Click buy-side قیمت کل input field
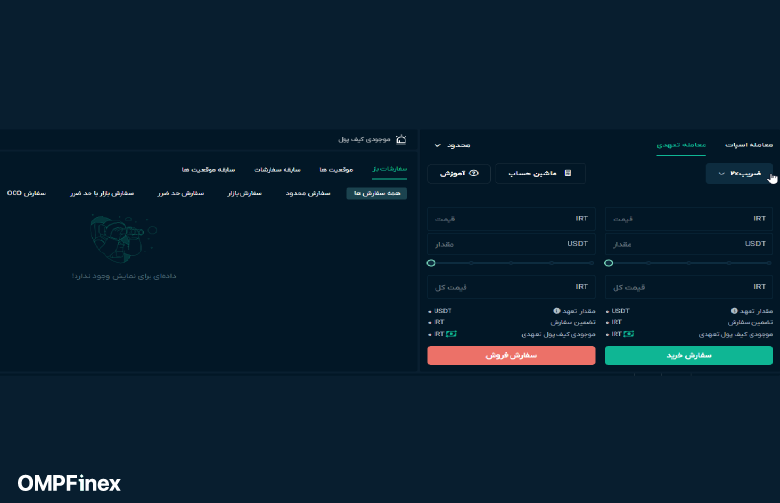 (x=689, y=287)
